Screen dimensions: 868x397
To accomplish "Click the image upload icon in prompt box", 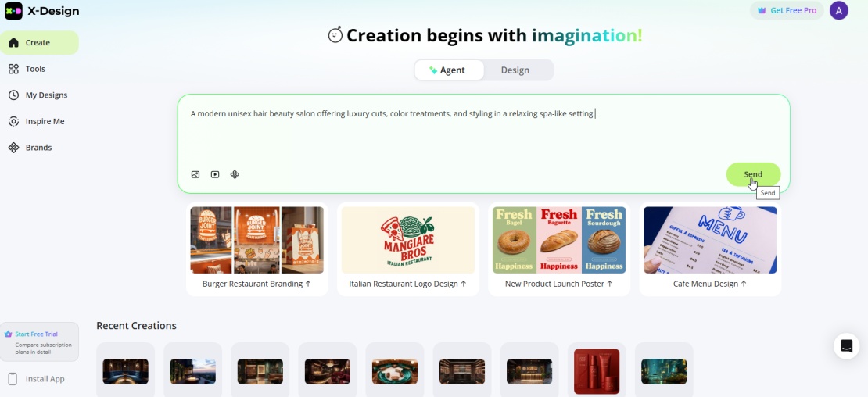I will point(195,175).
